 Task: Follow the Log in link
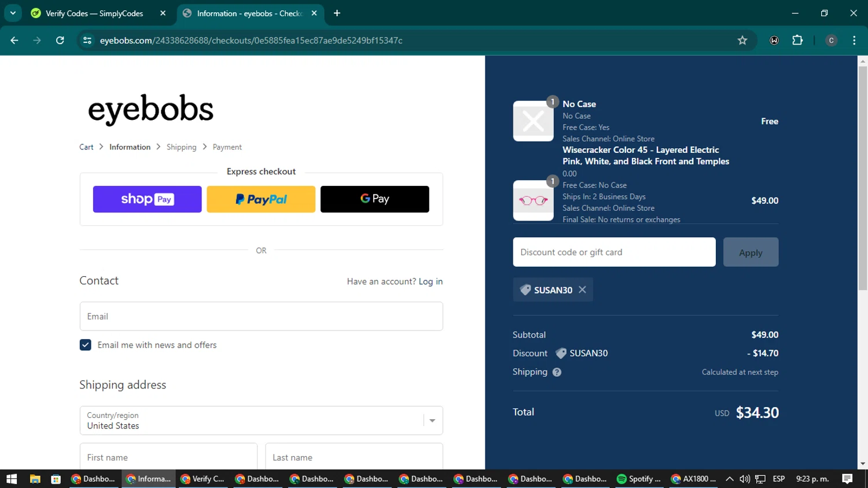[x=431, y=281]
